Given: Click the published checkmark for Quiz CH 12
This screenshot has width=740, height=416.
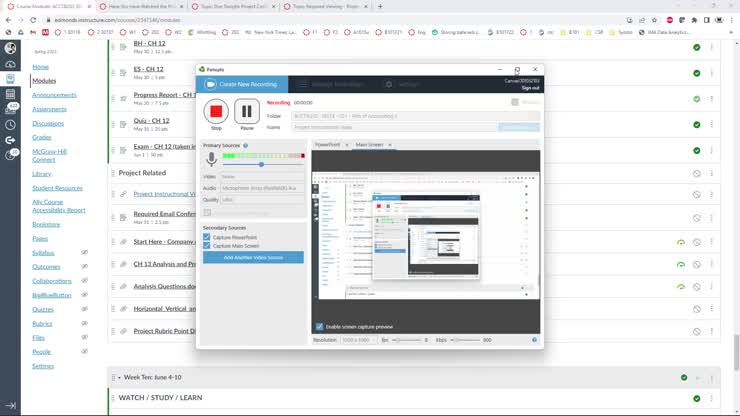Looking at the screenshot, I should (696, 125).
